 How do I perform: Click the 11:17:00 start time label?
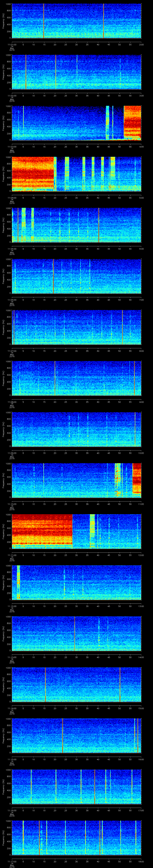(x=12, y=861)
